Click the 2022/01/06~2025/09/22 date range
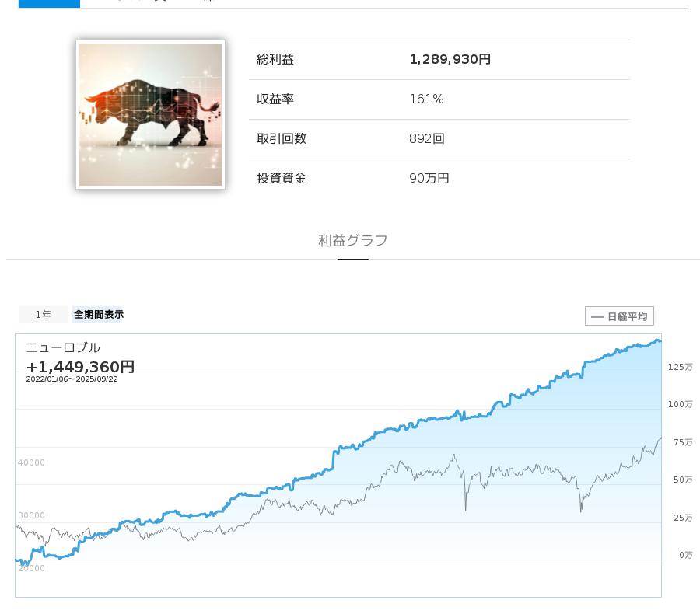Screen dimensions: 700x614 coord(72,379)
